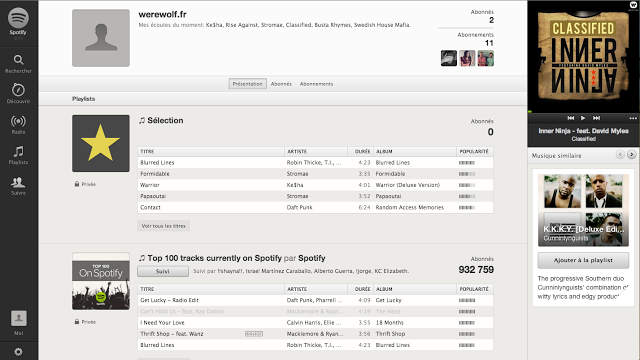Open the Spotify author link after par
Screen dimensions: 640x360
pyautogui.click(x=312, y=258)
